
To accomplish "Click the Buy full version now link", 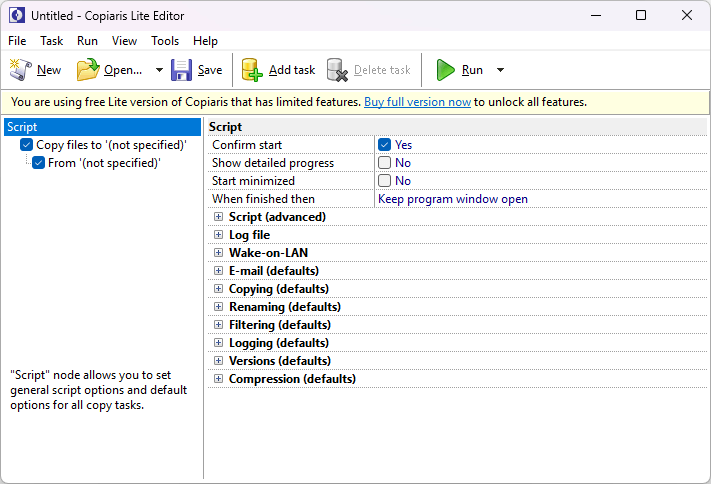I will tap(417, 102).
